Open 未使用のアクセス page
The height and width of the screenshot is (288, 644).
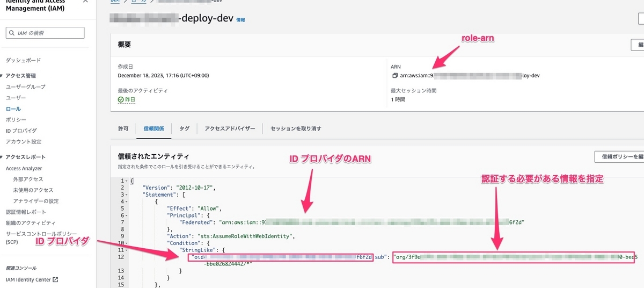coord(33,190)
